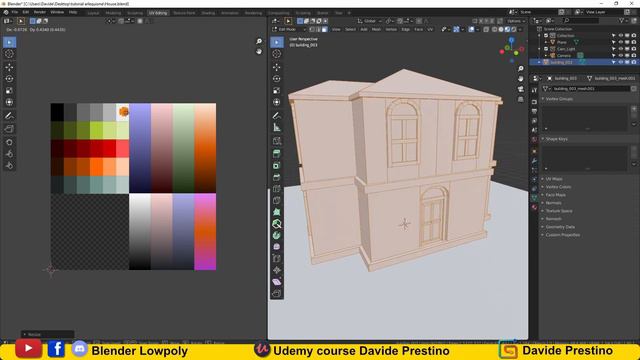Enable vertex select mode in 3D viewport
Screen dimensions: 640x360
[312, 29]
